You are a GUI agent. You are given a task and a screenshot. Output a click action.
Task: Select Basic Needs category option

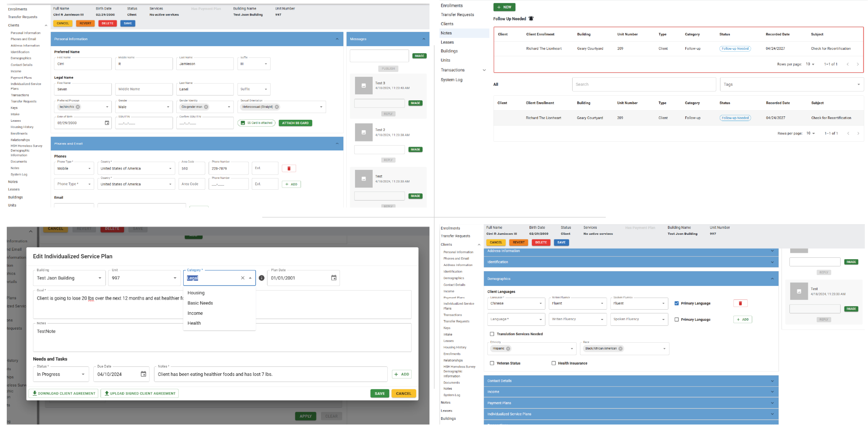pos(219,303)
